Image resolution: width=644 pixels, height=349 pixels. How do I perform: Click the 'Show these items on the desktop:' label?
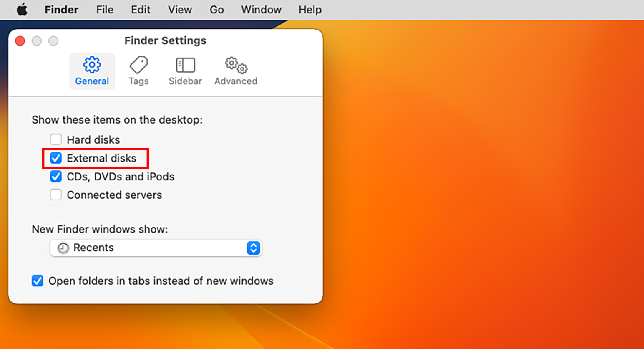point(117,120)
